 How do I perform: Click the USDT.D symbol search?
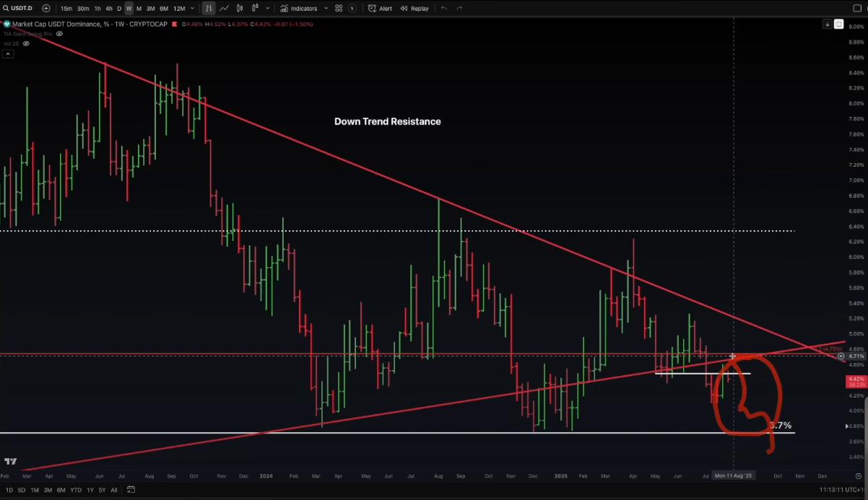(x=19, y=8)
